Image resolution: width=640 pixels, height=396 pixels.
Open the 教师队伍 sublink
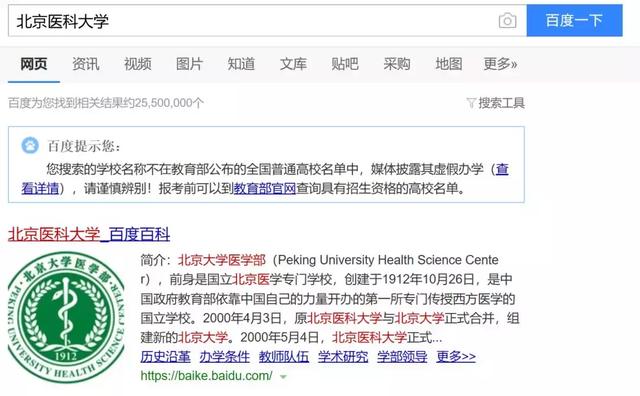[x=284, y=357]
